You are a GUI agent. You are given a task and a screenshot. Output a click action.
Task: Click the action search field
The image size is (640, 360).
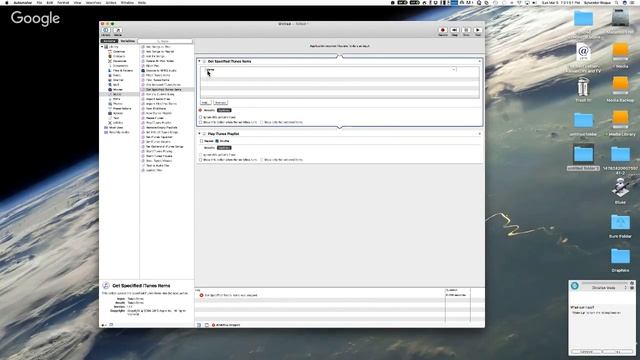tap(165, 41)
